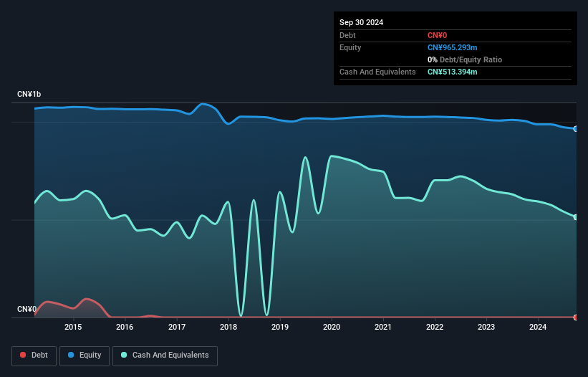Select the 2019 x-axis label
Viewport: 588px width, 377px height.
pyautogui.click(x=280, y=327)
